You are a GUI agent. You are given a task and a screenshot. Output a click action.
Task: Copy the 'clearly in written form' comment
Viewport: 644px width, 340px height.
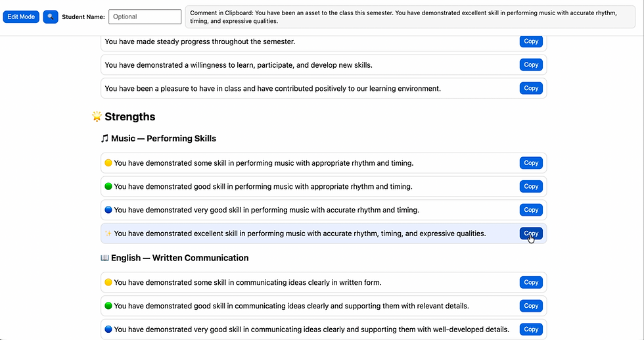531,282
